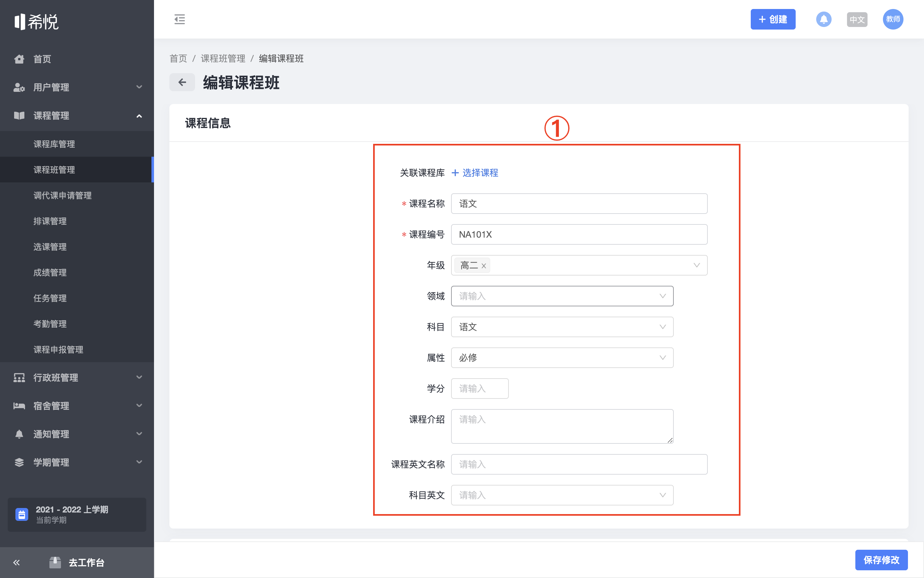Open the 科目 dropdown showing 语文
The image size is (924, 578).
tap(562, 327)
